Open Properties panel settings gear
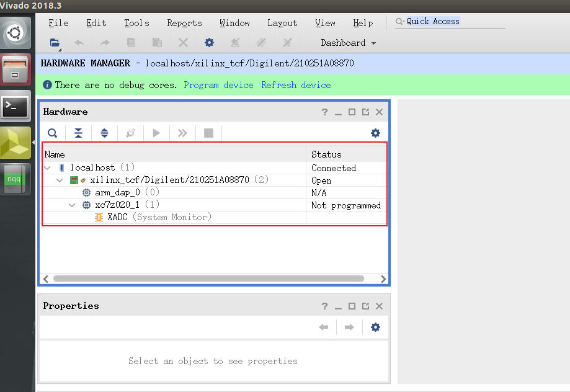570x392 pixels. tap(375, 327)
